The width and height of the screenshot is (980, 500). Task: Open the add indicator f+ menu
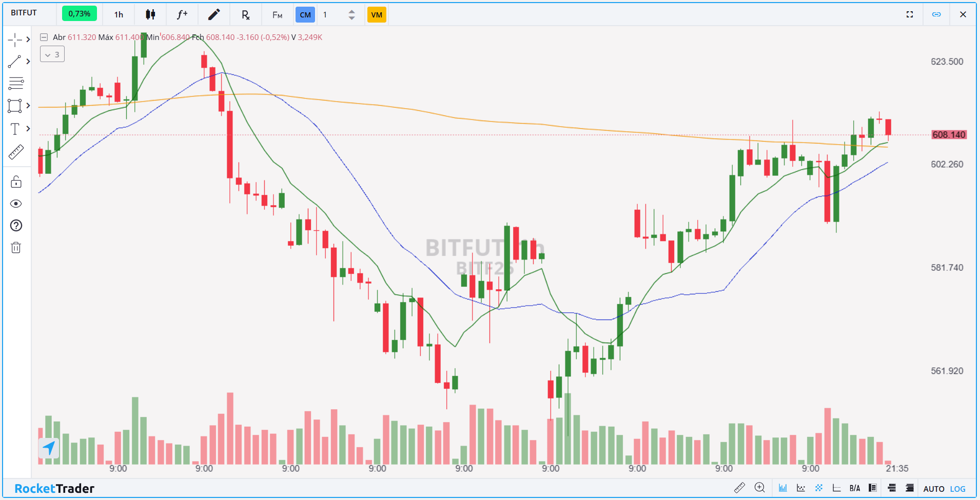point(182,14)
